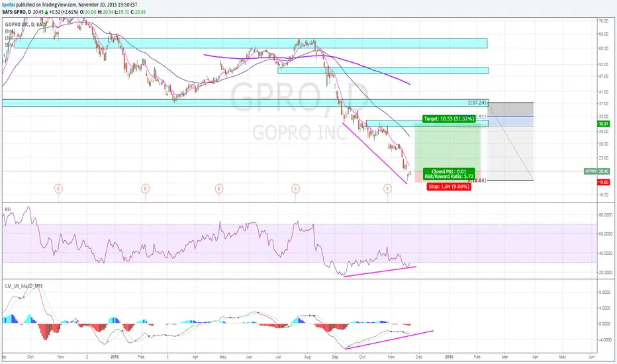The image size is (617, 364).
Task: Click the green 30.97 price axis tag
Action: [604, 124]
